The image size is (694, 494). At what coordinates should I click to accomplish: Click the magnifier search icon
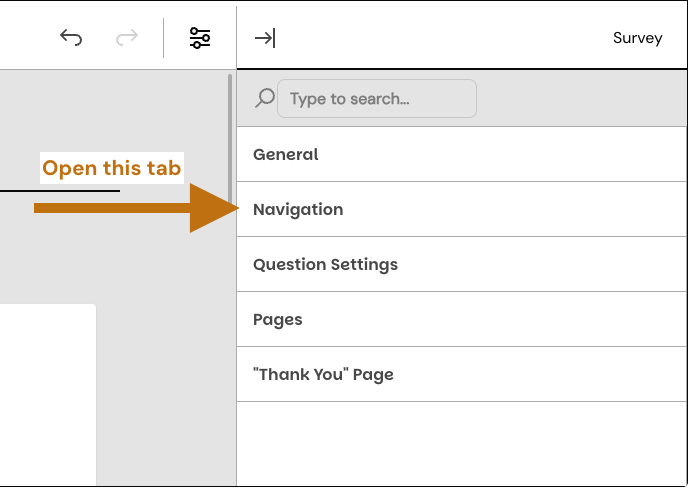tap(265, 98)
